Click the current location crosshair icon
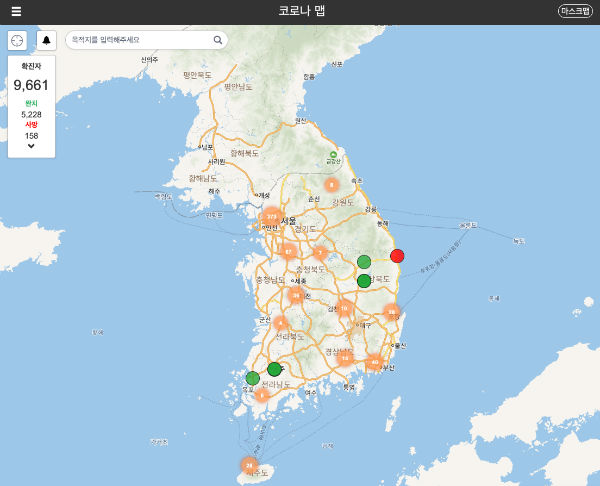 click(x=17, y=40)
